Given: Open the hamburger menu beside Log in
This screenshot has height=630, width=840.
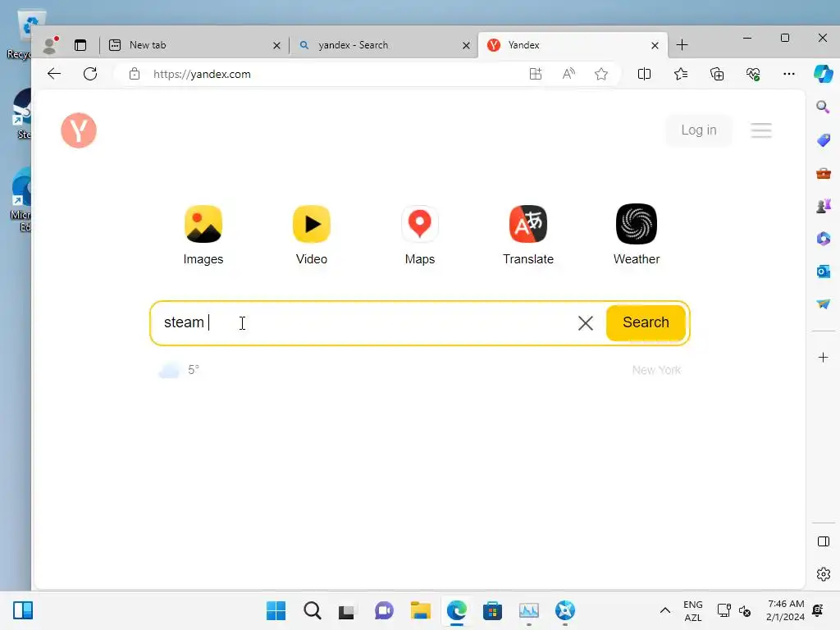Looking at the screenshot, I should (760, 130).
